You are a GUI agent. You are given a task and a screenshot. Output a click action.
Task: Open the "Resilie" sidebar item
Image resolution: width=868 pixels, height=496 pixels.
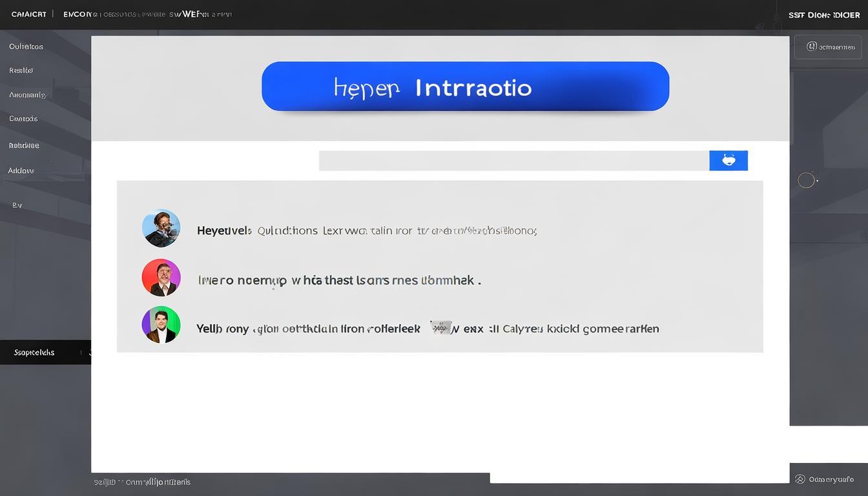pos(21,70)
